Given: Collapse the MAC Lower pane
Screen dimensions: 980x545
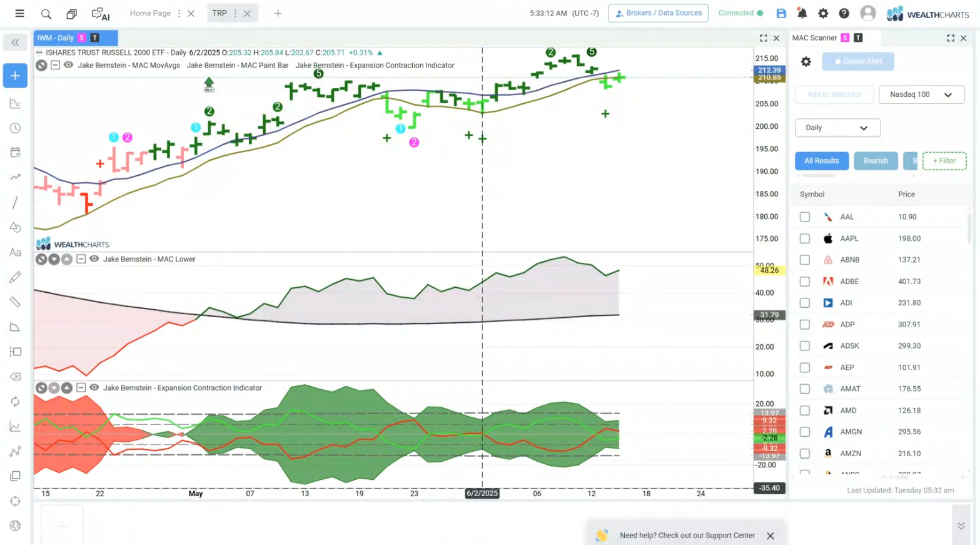Looking at the screenshot, I should (x=81, y=259).
